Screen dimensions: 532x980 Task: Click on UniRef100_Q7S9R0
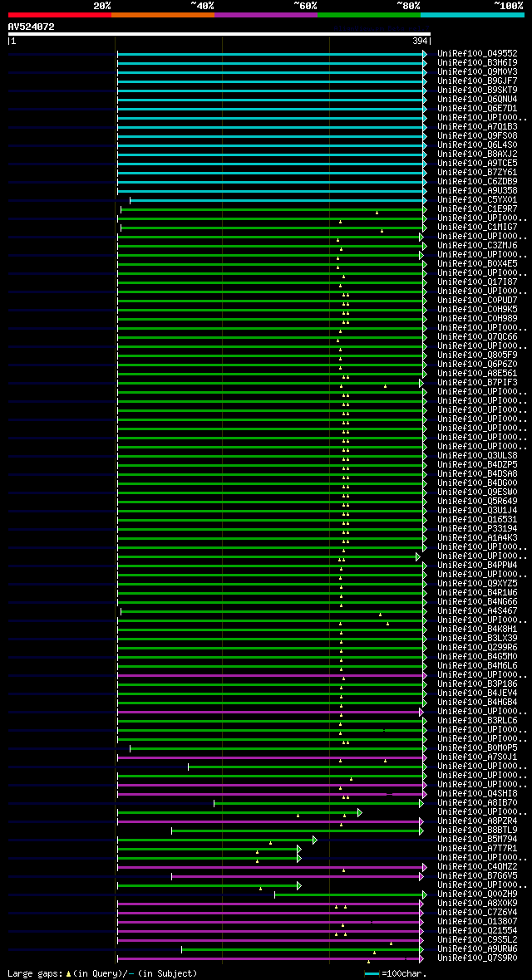click(477, 958)
